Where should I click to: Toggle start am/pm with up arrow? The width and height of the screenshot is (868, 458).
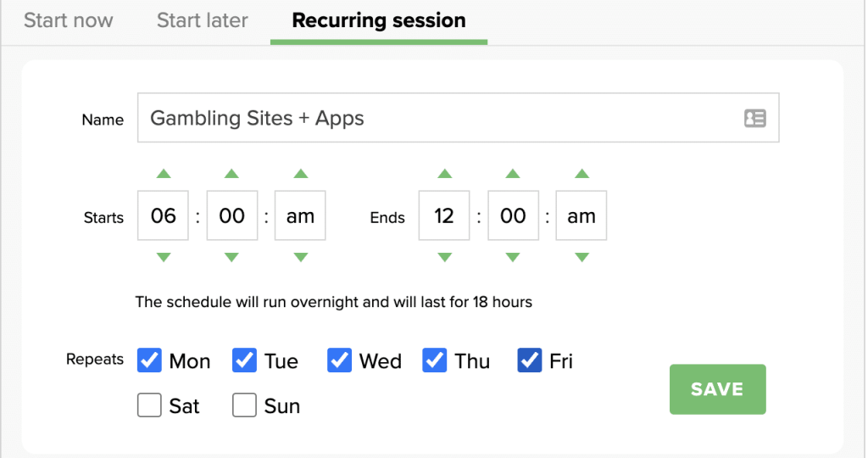point(300,174)
